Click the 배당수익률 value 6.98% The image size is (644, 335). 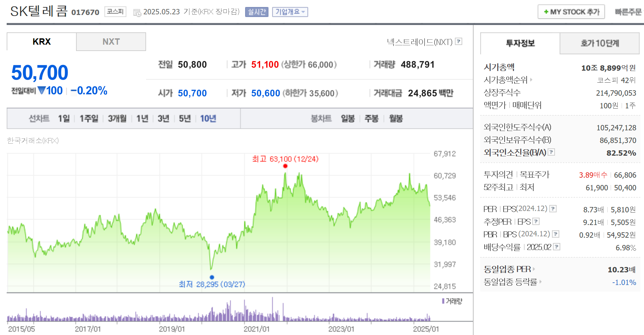coord(626,248)
